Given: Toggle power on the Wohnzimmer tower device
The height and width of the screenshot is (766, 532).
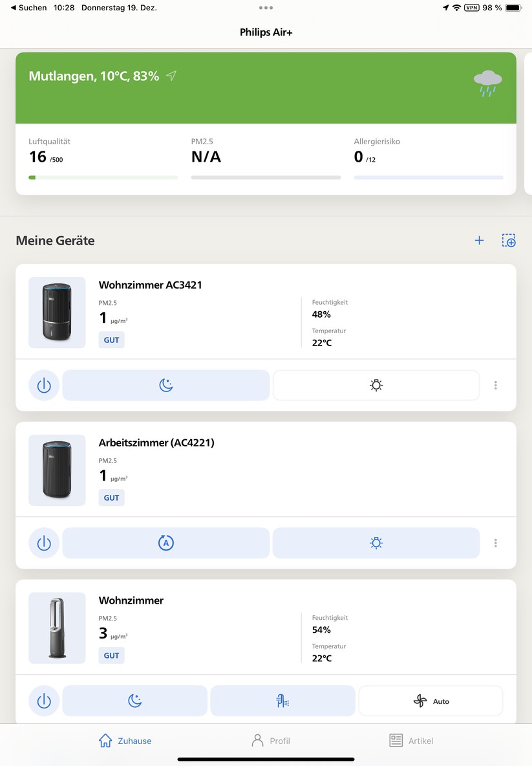Looking at the screenshot, I should tap(43, 700).
